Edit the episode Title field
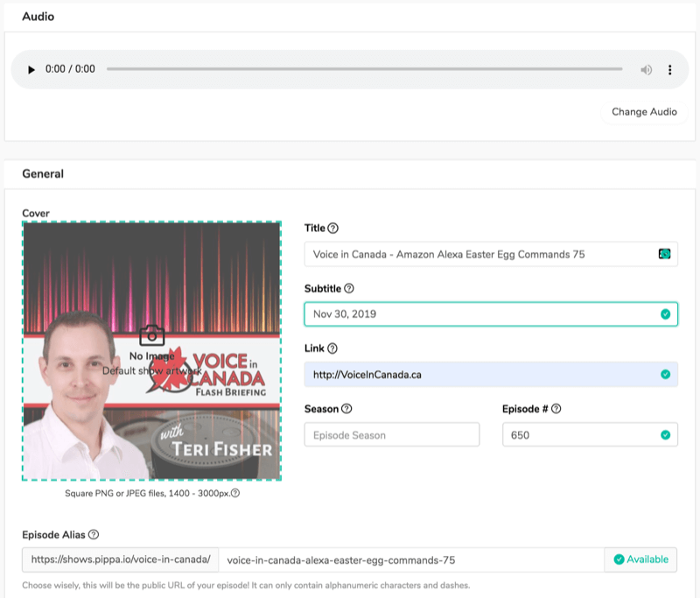 tap(491, 254)
